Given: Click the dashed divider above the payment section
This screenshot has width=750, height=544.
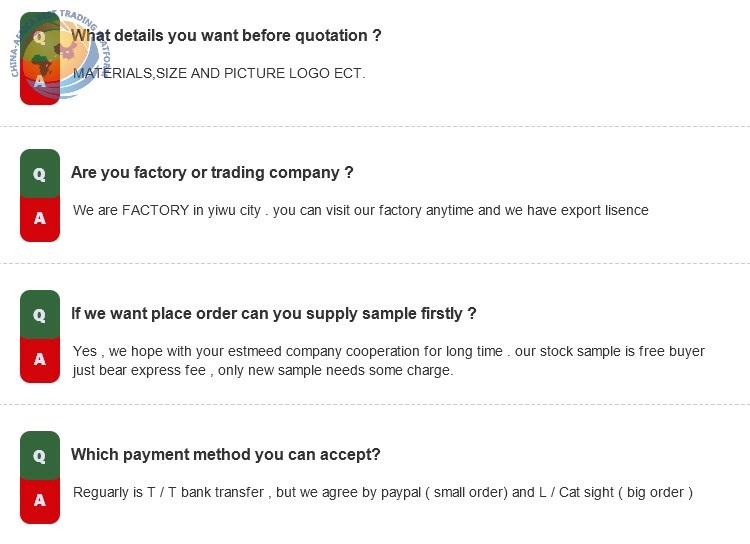Looking at the screenshot, I should (375, 404).
